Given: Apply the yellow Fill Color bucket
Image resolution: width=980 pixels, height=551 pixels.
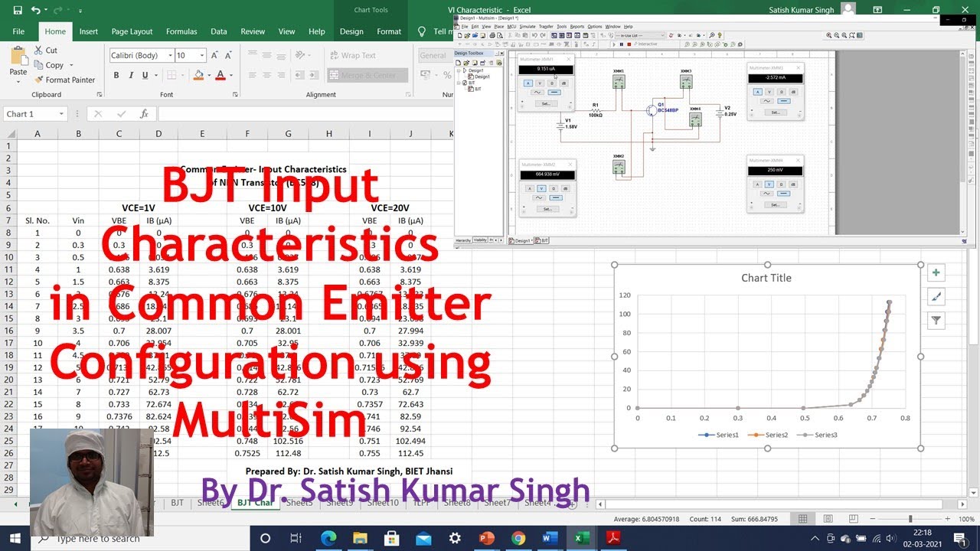Looking at the screenshot, I should (199, 75).
